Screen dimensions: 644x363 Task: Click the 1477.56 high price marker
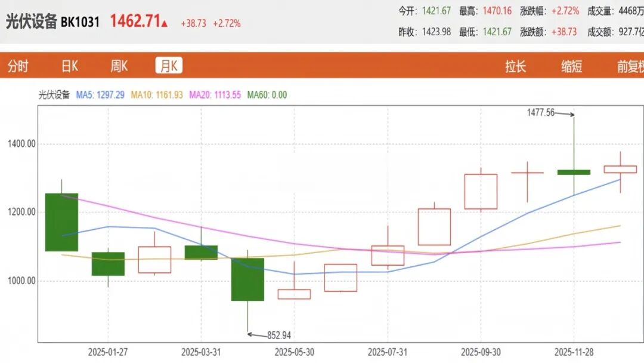(541, 112)
